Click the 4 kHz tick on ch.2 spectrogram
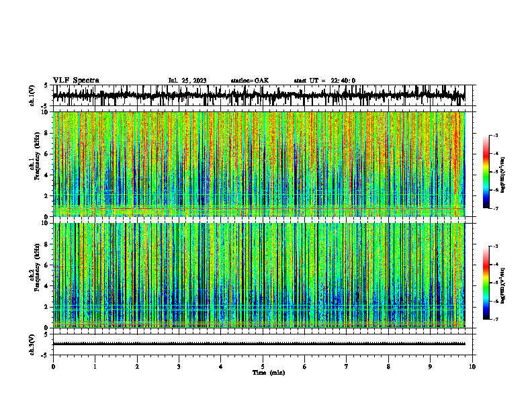 pos(47,286)
